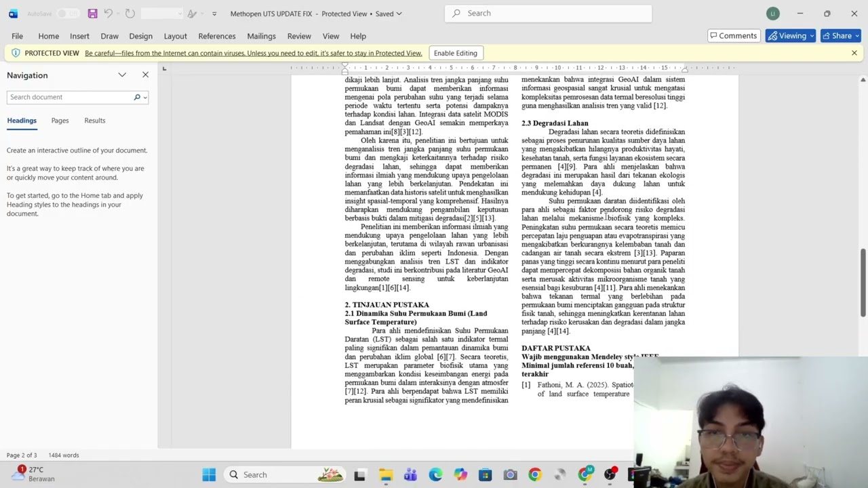Open Microsoft Store from taskbar

(x=485, y=475)
